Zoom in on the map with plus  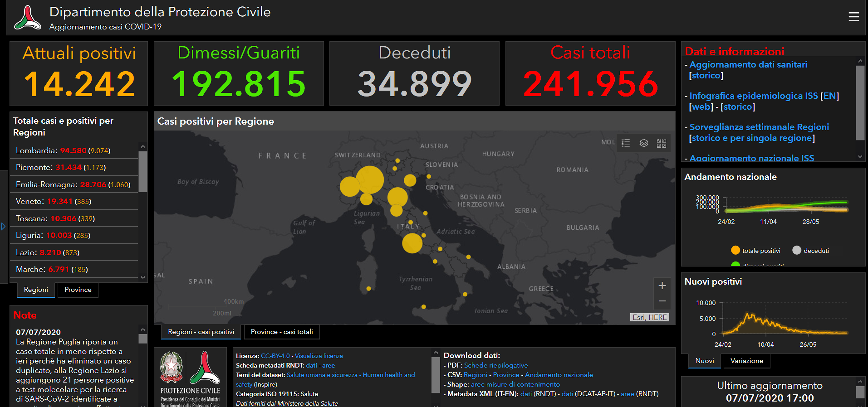[x=662, y=286]
